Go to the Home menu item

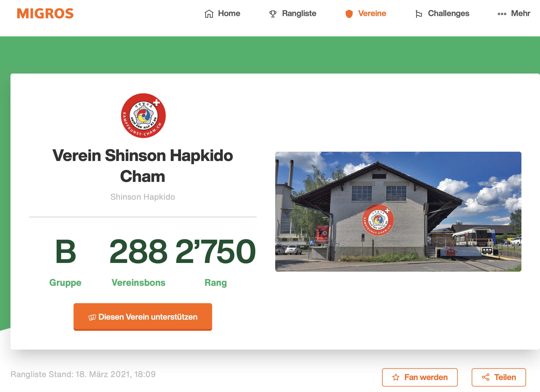[222, 14]
